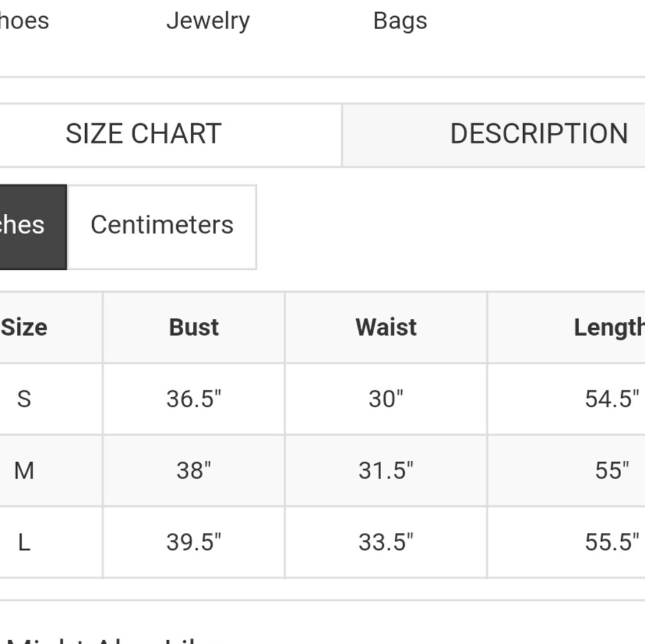
Task: Select the 36.5 inch bust value
Action: (x=193, y=398)
